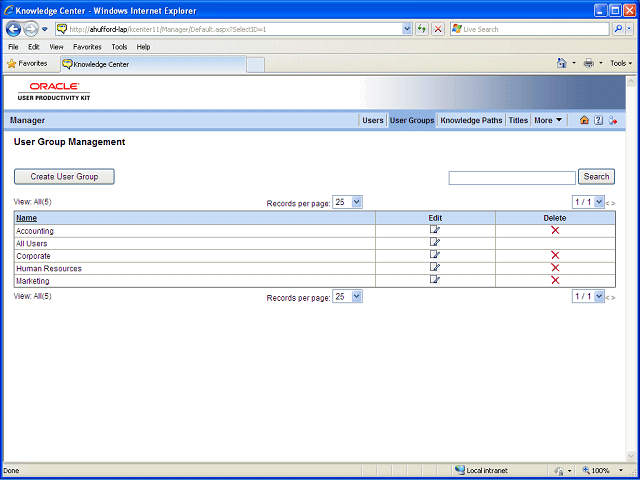The width and height of the screenshot is (640, 480).
Task: Refresh the page in address bar
Action: click(x=422, y=29)
